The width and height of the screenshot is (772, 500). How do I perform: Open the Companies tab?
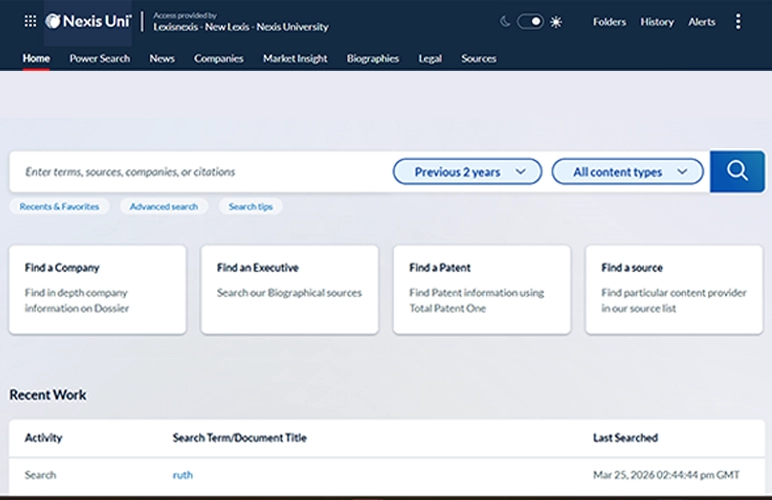coord(219,58)
